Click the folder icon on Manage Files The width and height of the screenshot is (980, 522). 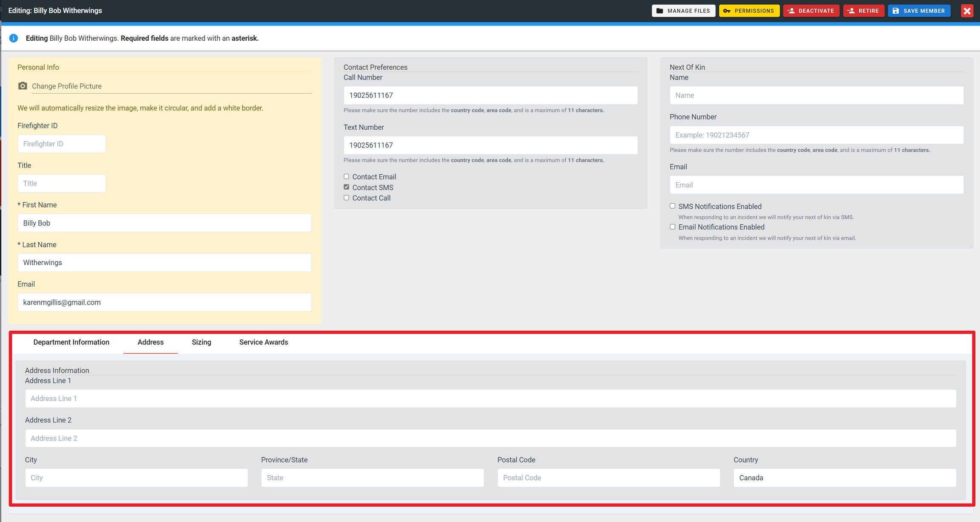(x=660, y=11)
